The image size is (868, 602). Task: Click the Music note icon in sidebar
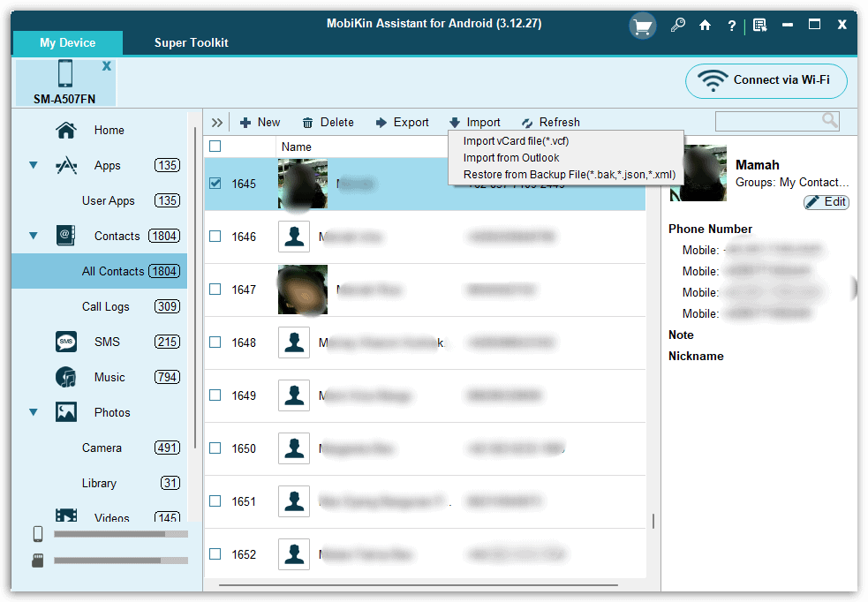point(66,378)
